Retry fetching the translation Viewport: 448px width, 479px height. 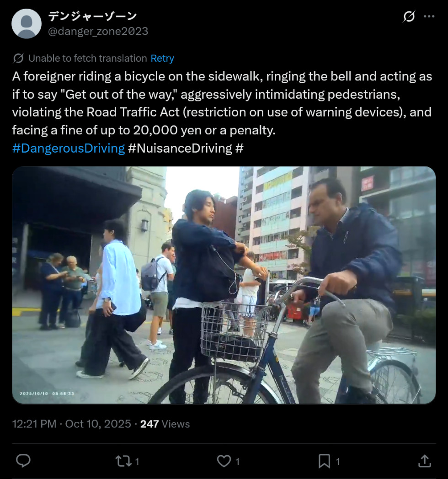162,58
